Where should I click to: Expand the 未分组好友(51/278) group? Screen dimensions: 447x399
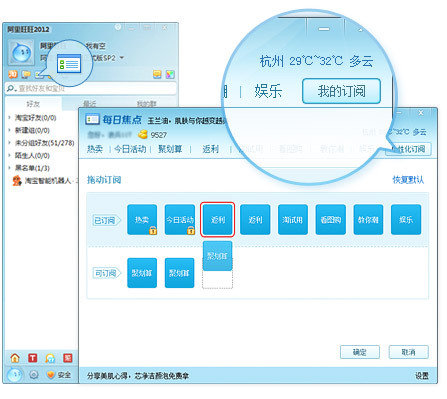[9, 143]
